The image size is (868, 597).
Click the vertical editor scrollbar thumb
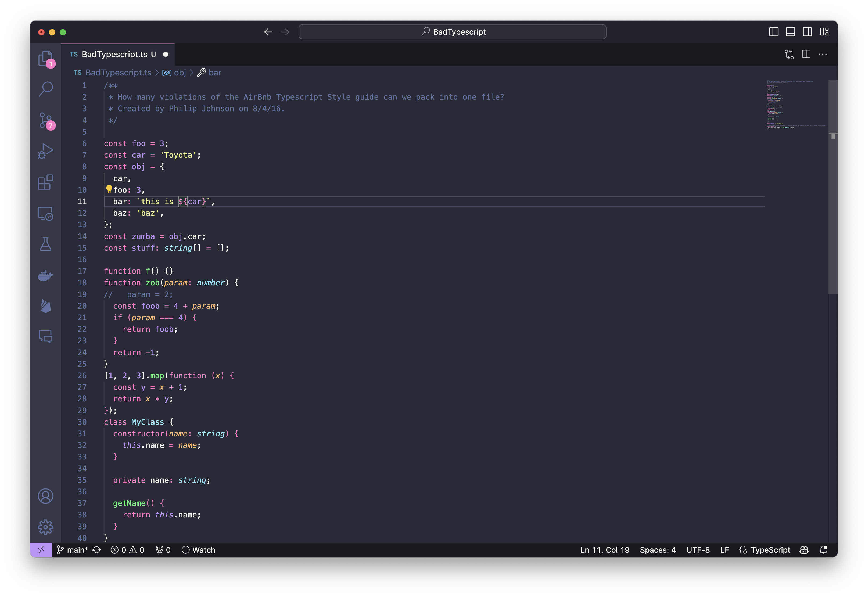[x=833, y=187]
